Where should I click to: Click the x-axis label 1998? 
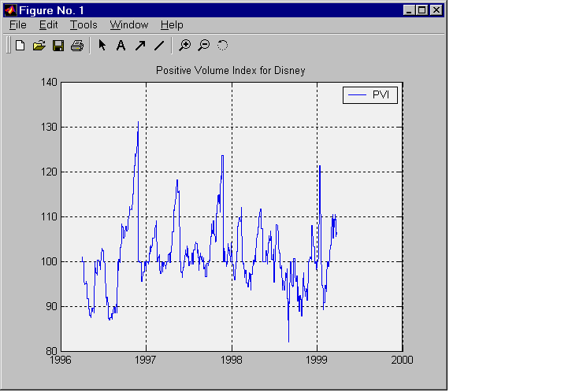click(232, 360)
